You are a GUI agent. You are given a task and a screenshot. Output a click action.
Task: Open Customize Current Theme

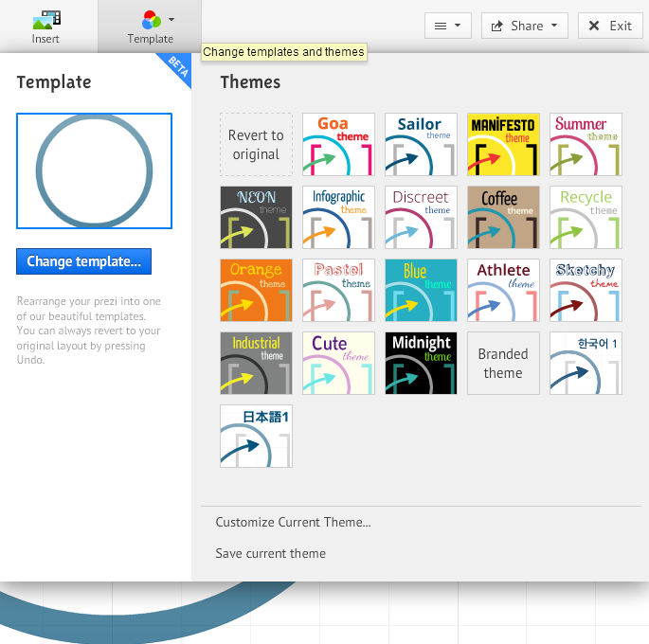click(x=293, y=523)
